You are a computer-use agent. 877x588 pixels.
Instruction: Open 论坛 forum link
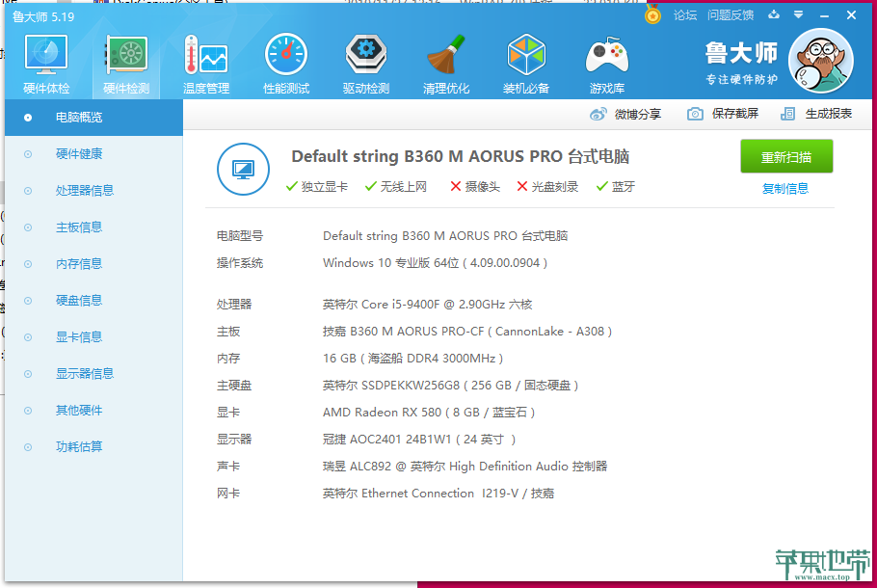(x=685, y=15)
